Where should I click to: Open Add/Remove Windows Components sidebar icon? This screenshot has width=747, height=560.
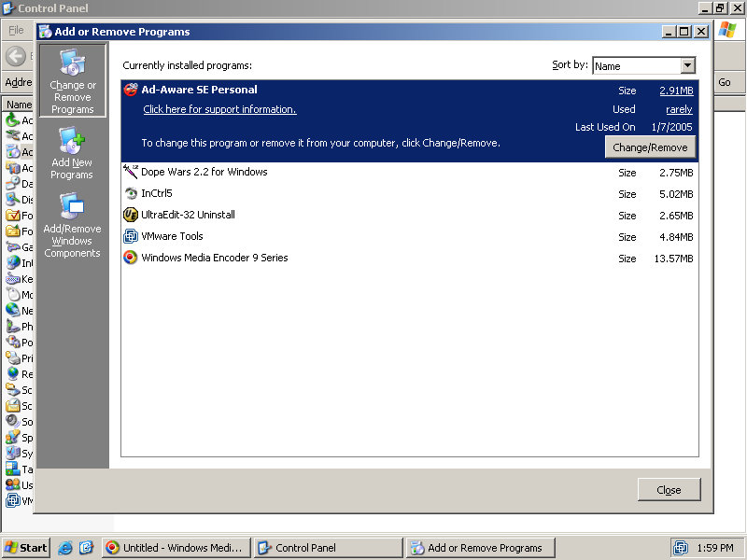[x=72, y=225]
